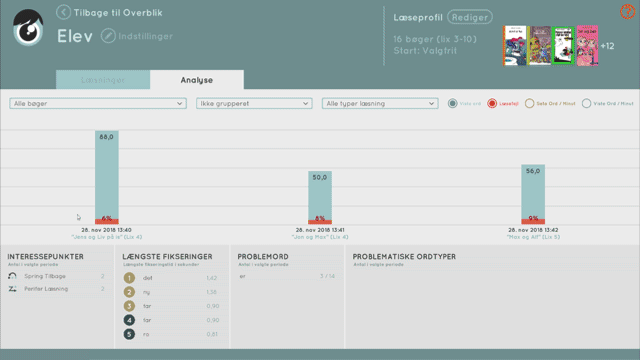This screenshot has height=360, width=640.
Task: Click the Start: Valgfrit text
Action: click(x=425, y=51)
